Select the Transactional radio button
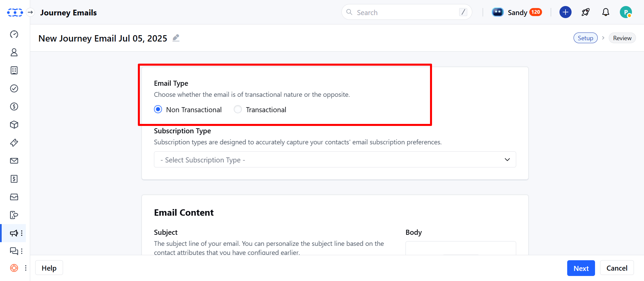The height and width of the screenshot is (281, 644). tap(238, 110)
